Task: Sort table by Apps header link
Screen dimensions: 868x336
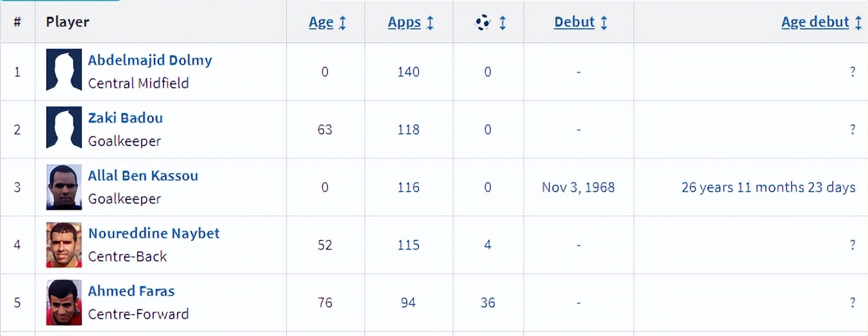Action: pyautogui.click(x=405, y=22)
